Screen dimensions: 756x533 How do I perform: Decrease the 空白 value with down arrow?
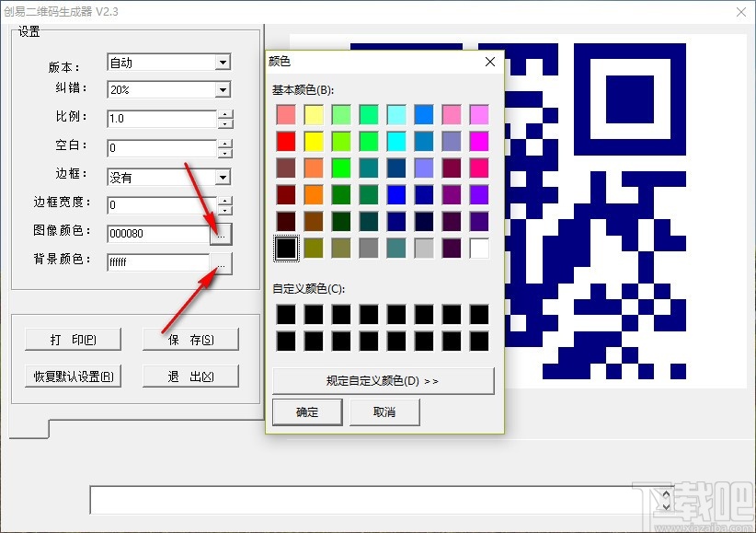coord(224,153)
